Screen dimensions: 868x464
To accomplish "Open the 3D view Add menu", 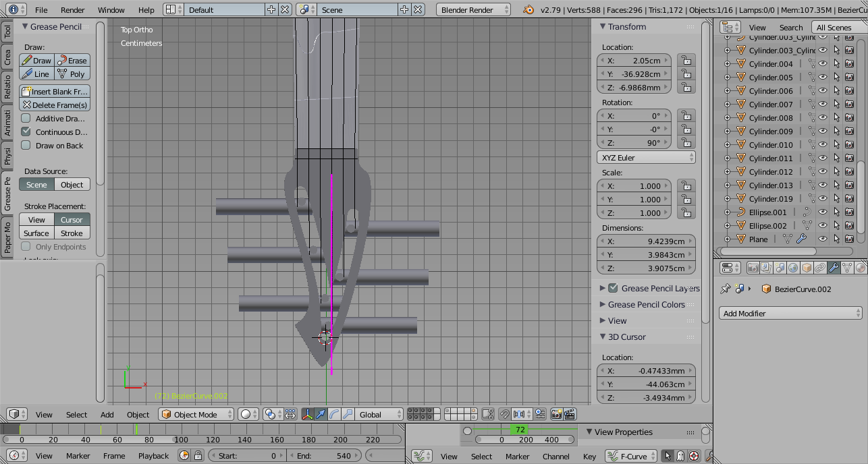I will pos(107,414).
